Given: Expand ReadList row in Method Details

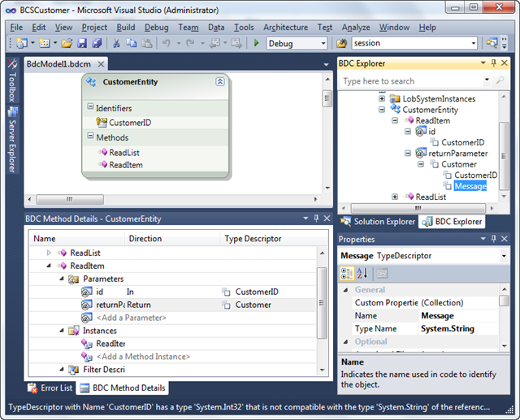Looking at the screenshot, I should tap(49, 253).
